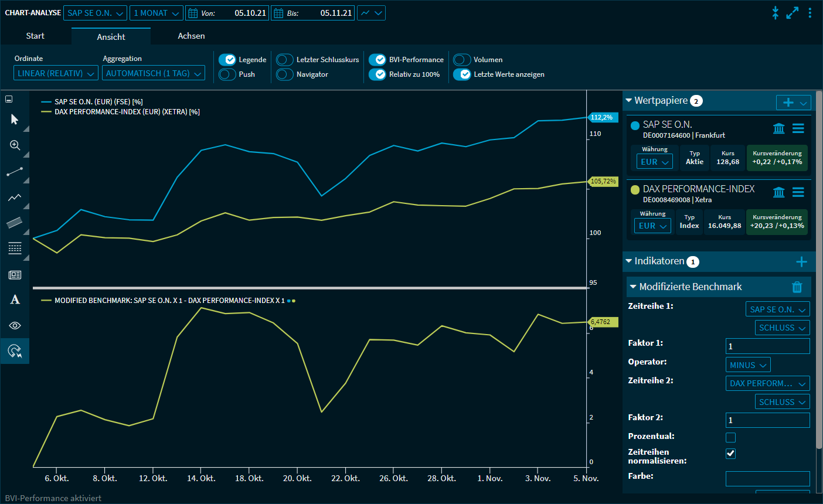Collapse the Wertpapiere section
The image size is (823, 504).
click(629, 101)
